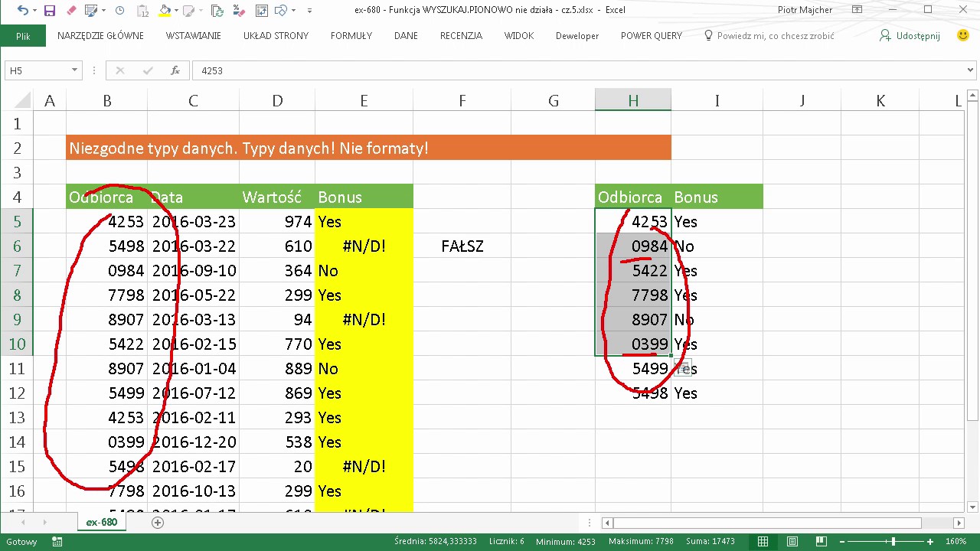Click the Tell me search box
The width and height of the screenshot is (980, 551).
pos(769,36)
